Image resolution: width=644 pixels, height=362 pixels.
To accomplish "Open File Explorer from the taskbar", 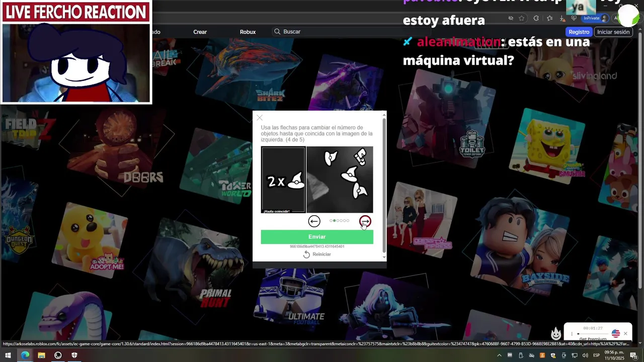I will 41,355.
